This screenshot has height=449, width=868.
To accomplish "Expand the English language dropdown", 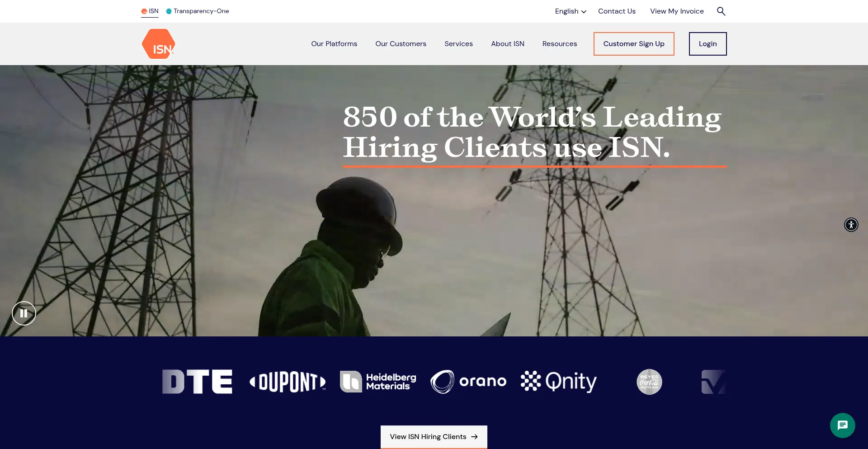I will (x=570, y=11).
